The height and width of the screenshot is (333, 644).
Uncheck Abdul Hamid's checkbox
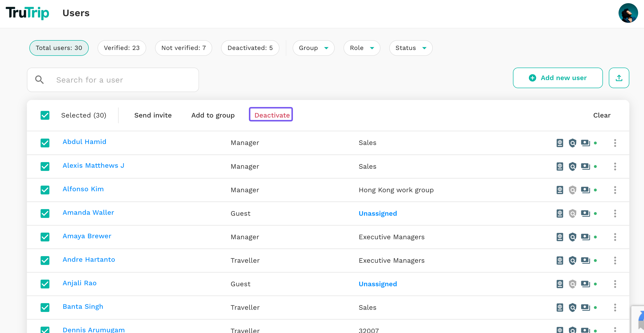pyautogui.click(x=45, y=143)
